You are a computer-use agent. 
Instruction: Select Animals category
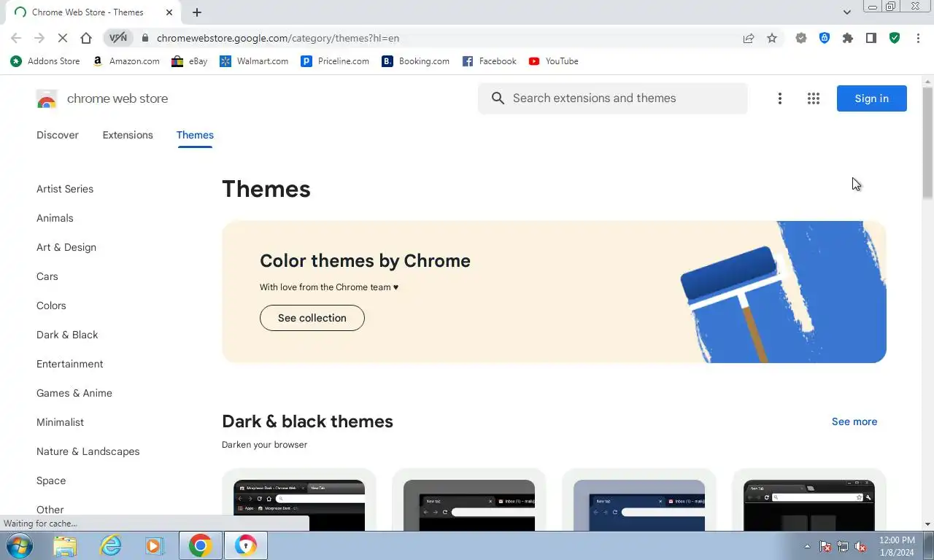click(55, 218)
